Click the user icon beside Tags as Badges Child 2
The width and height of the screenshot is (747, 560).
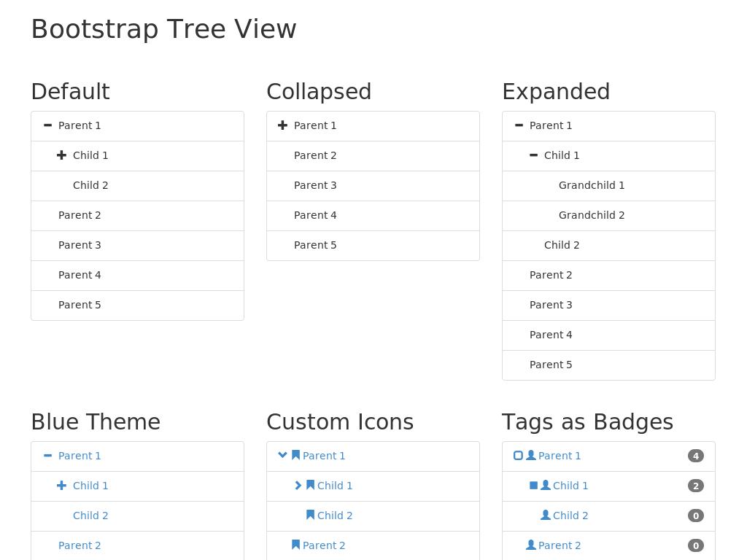(x=546, y=515)
